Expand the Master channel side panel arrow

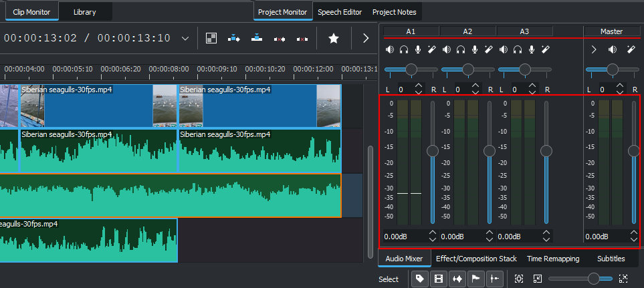click(x=593, y=49)
